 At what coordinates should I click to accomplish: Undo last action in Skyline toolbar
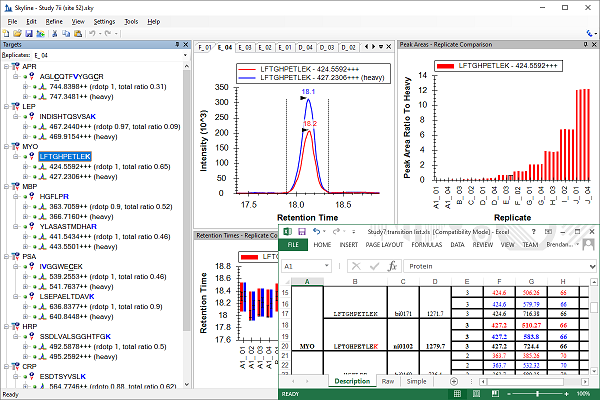[92, 34]
